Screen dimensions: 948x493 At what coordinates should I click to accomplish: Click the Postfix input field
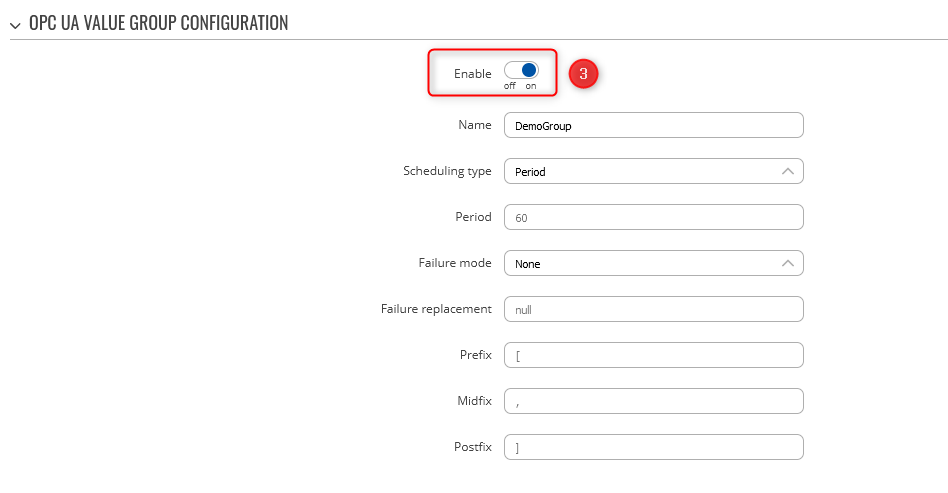pyautogui.click(x=653, y=448)
